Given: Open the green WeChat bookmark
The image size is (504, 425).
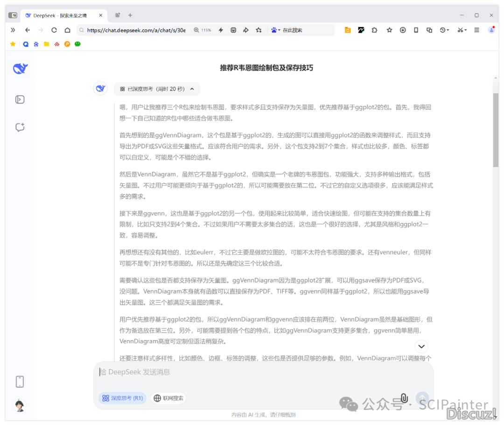Looking at the screenshot, I should (77, 44).
